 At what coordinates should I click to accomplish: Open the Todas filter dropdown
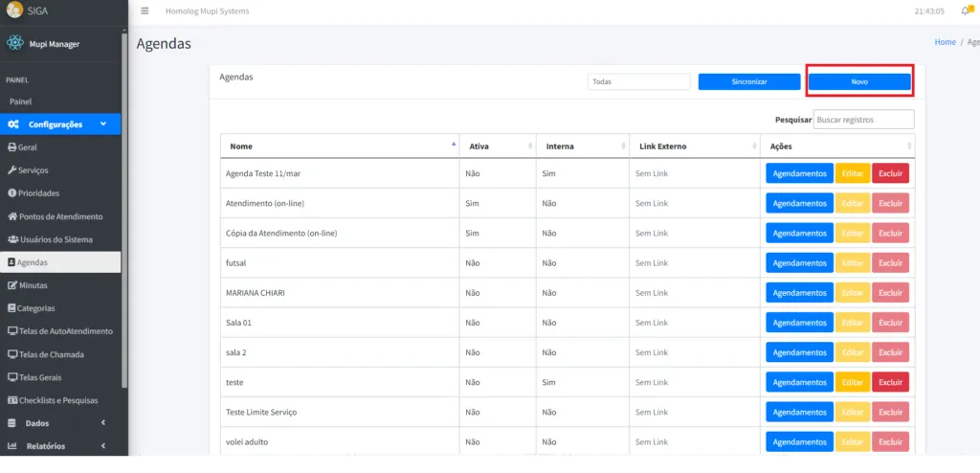638,82
